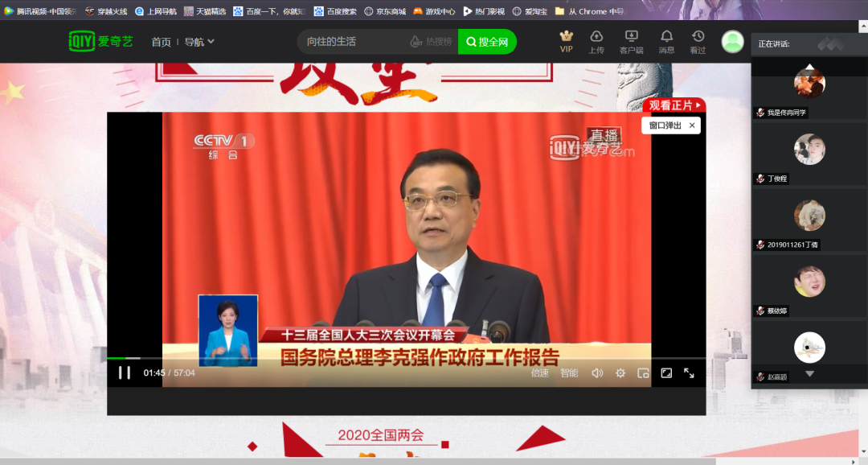868x465 pixels.
Task: Open the messages (消息) bell icon
Action: [666, 37]
